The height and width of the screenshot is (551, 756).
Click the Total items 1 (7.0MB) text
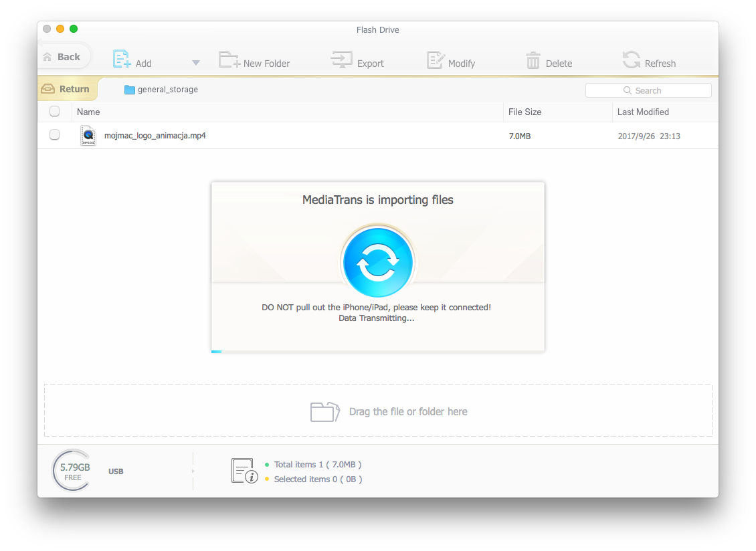(318, 465)
